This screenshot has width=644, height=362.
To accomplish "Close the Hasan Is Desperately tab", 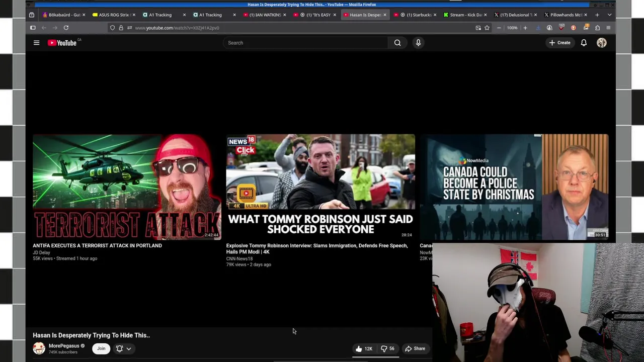I will click(x=385, y=15).
